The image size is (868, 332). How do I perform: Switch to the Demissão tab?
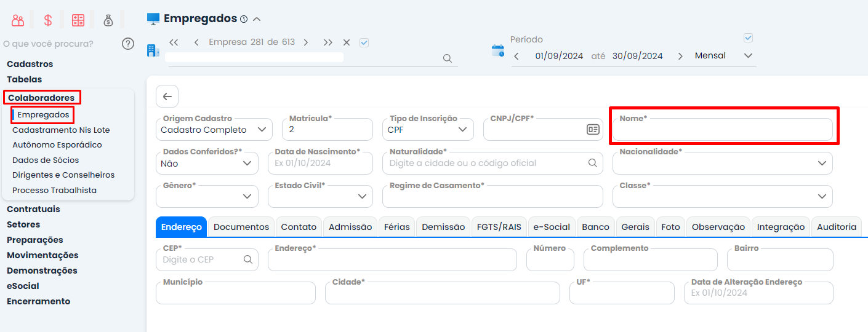[443, 227]
